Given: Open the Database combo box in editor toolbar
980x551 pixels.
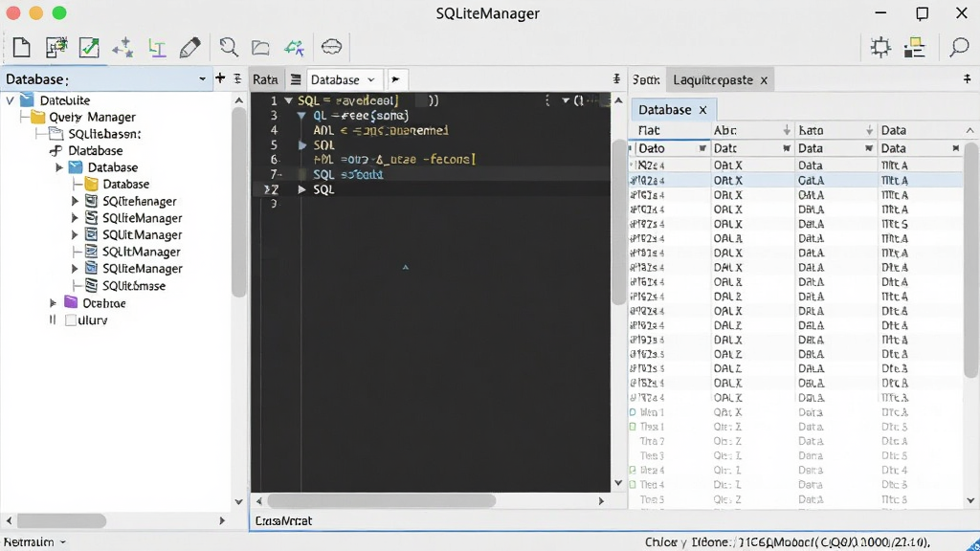Looking at the screenshot, I should click(343, 80).
